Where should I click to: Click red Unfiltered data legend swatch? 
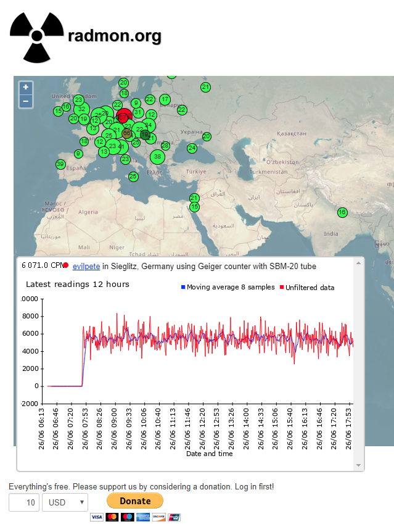coord(281,287)
